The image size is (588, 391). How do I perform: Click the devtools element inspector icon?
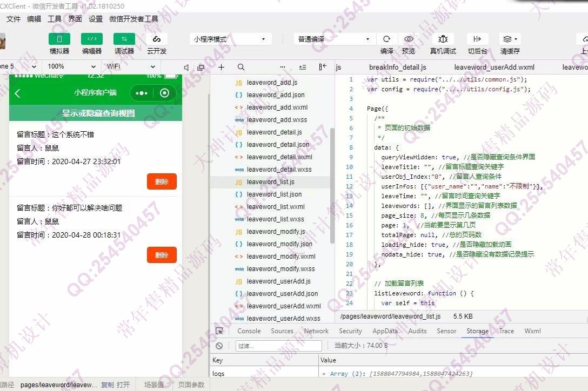pos(219,331)
